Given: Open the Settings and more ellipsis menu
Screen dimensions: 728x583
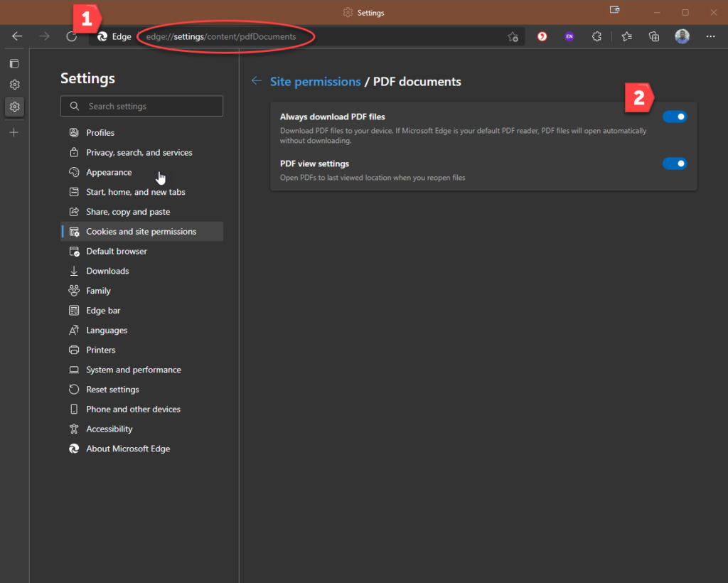Looking at the screenshot, I should click(x=710, y=36).
